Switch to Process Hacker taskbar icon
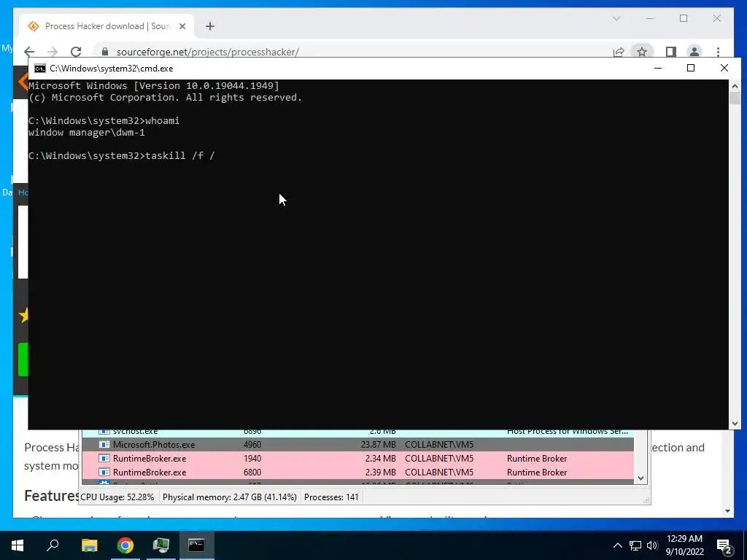Screen dimensions: 747x560 point(161,545)
